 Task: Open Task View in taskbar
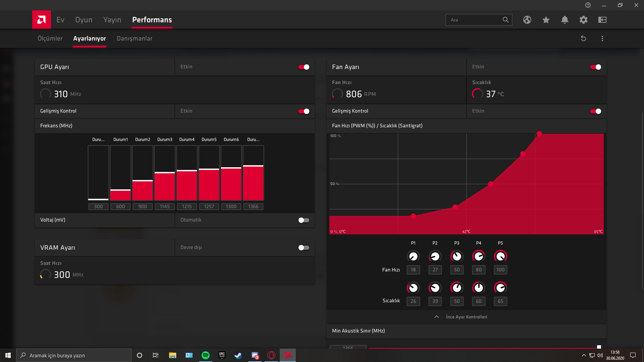156,355
